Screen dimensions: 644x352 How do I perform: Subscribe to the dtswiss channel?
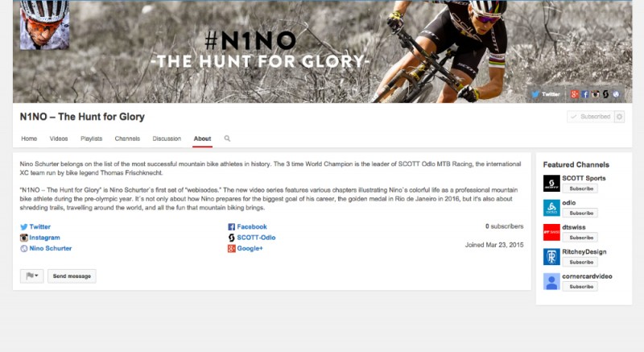[x=581, y=238]
